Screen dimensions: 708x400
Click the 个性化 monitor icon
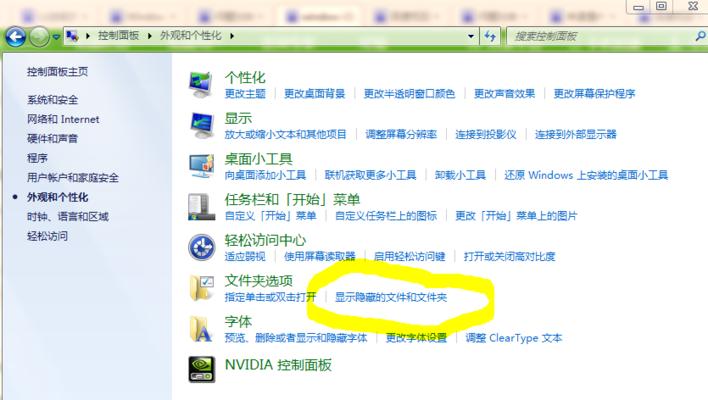(x=201, y=84)
